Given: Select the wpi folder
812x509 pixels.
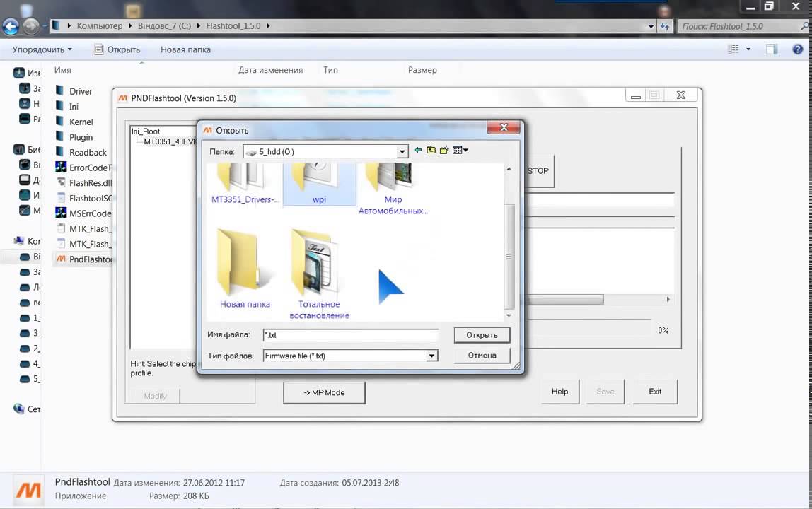Looking at the screenshot, I should (x=319, y=184).
